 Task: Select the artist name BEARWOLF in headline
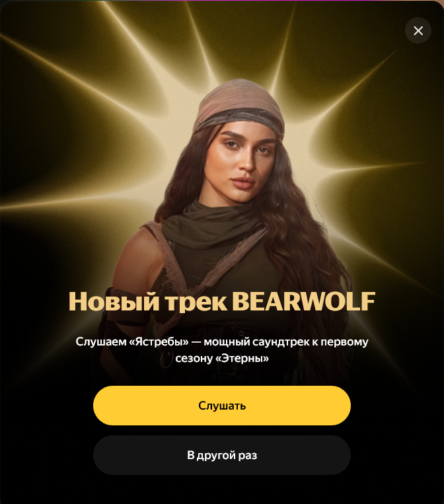(303, 301)
